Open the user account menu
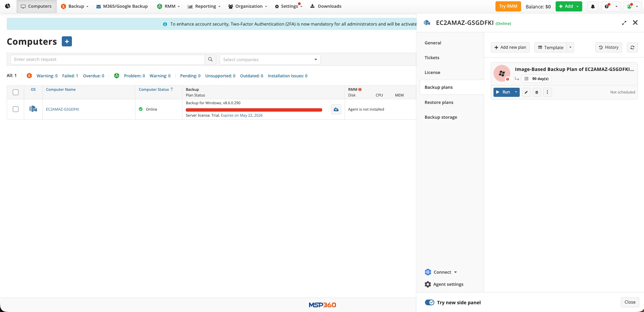The height and width of the screenshot is (312, 644). [x=633, y=6]
